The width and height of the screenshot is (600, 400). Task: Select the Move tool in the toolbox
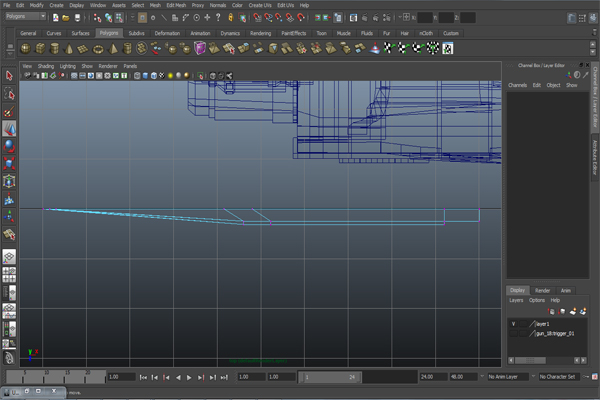(x=9, y=129)
